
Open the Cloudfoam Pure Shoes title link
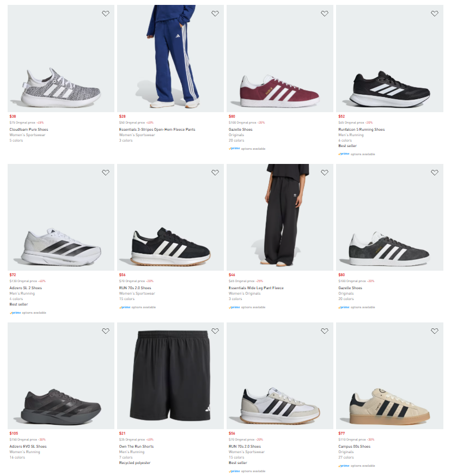(x=29, y=130)
